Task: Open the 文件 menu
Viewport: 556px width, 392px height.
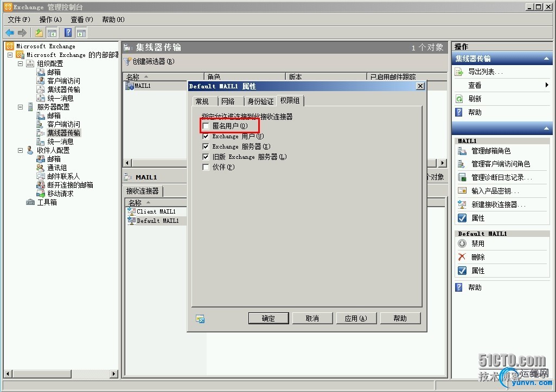Action: pyautogui.click(x=19, y=20)
